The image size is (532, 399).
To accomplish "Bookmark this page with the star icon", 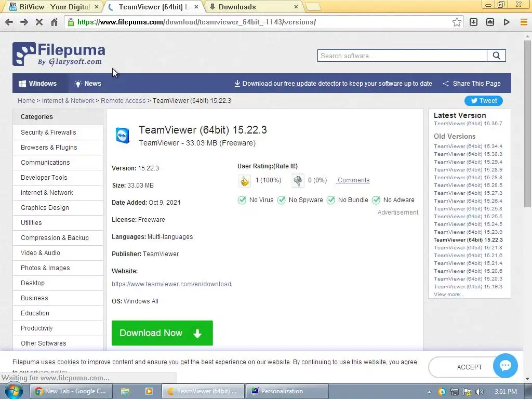I will pos(457,22).
